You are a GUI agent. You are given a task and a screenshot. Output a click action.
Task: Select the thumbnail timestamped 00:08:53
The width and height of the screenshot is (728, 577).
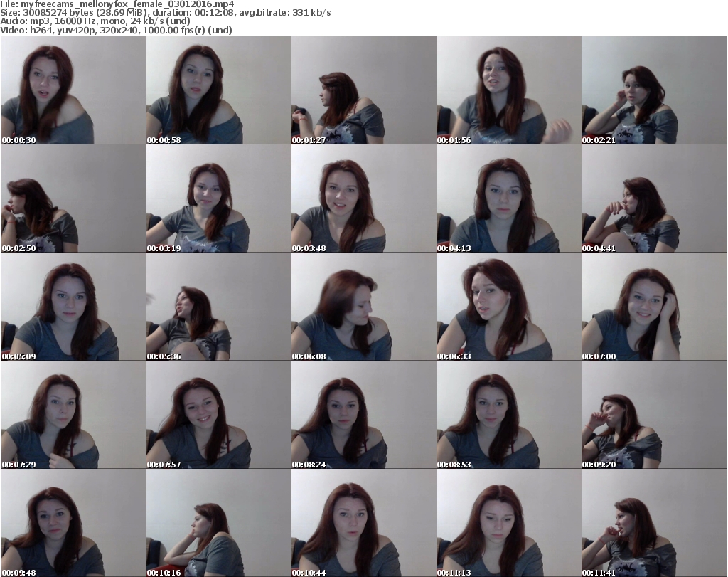[508, 415]
